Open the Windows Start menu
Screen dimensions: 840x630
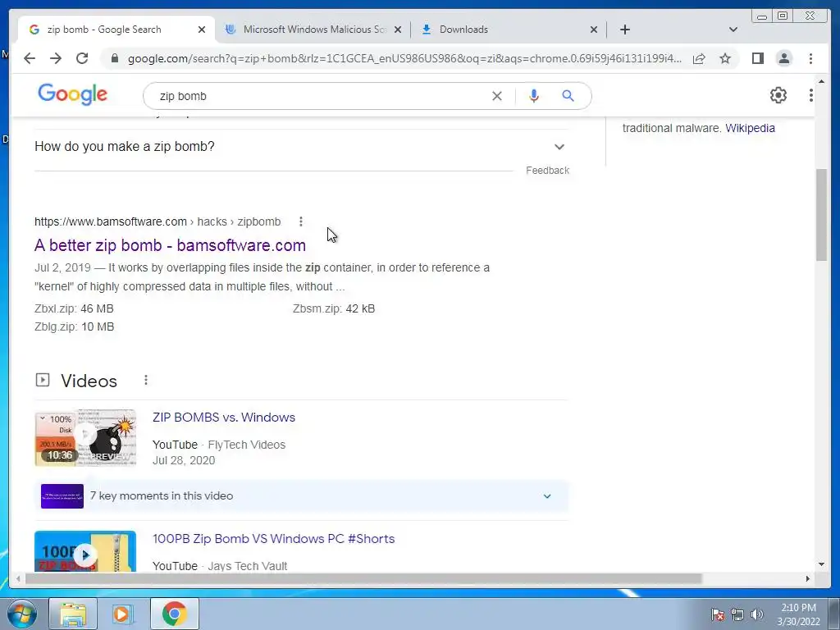[22, 614]
